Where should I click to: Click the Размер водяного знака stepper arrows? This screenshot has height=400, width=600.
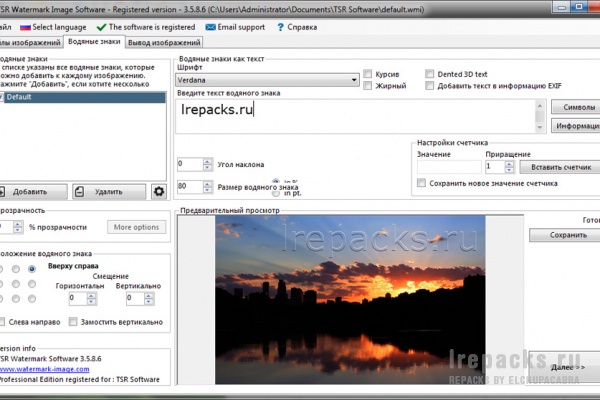click(x=207, y=187)
